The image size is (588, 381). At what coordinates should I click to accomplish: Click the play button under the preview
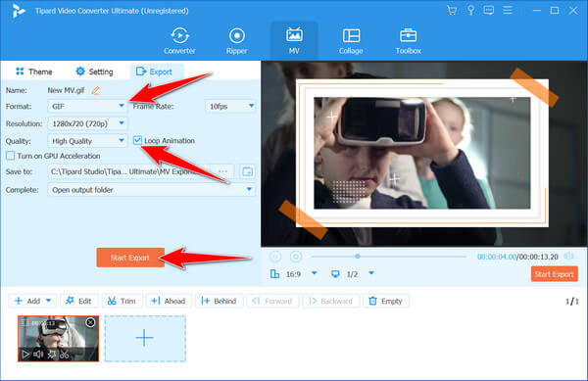[x=275, y=257]
